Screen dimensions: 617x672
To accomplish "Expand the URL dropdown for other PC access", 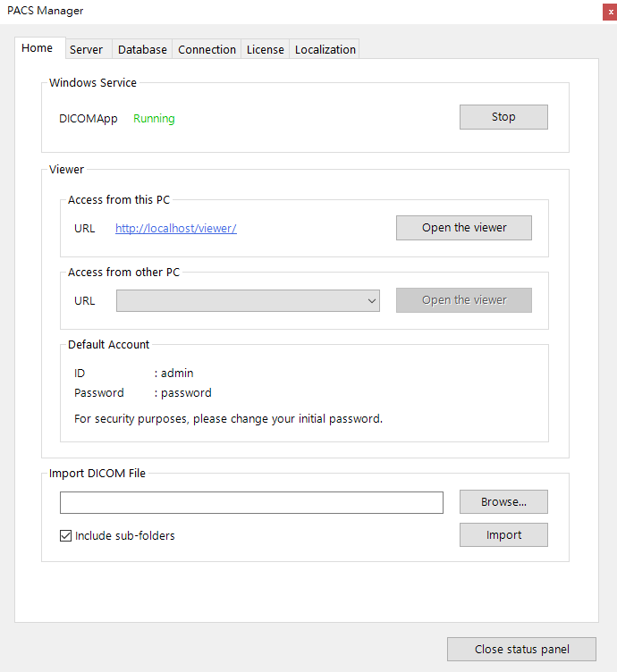I will coord(372,301).
